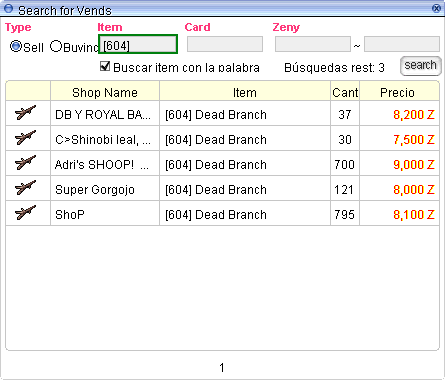This screenshot has width=445, height=380.
Task: Select shop name Super Gorgojo
Action: (x=95, y=190)
